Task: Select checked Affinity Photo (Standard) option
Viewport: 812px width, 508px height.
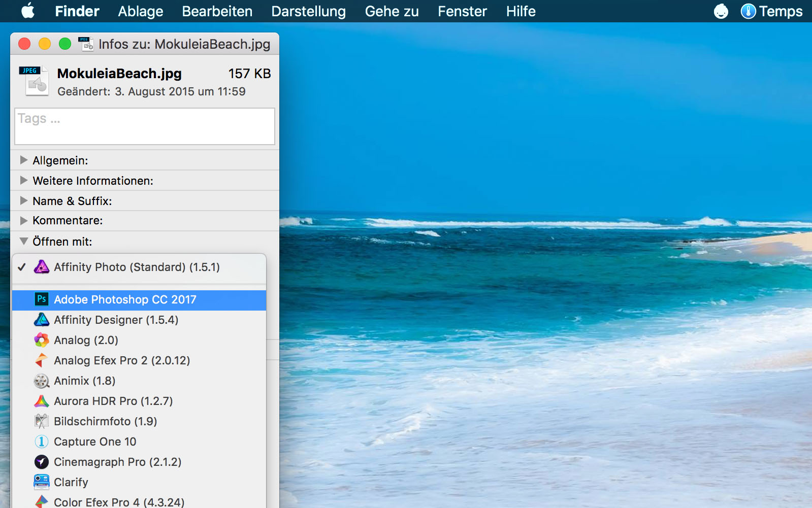Action: point(137,267)
